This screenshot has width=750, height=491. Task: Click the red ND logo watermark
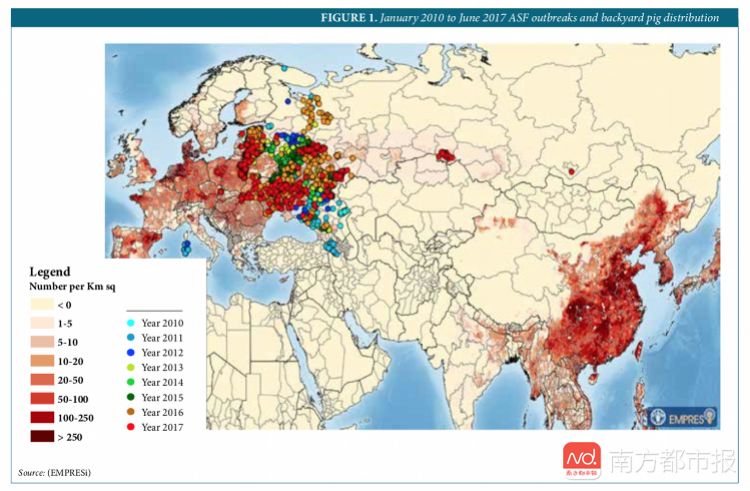coord(581,461)
